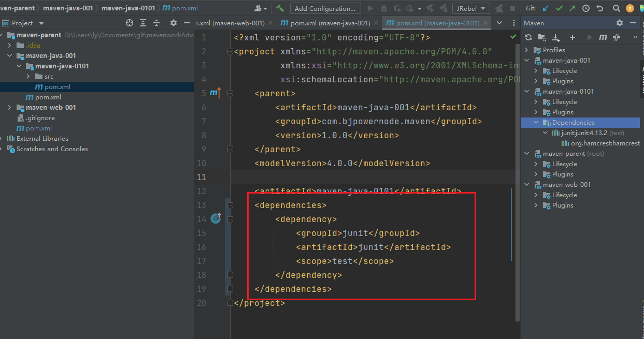Click the overriding dependency gutter icon line 14
This screenshot has height=339, width=644.
216,219
